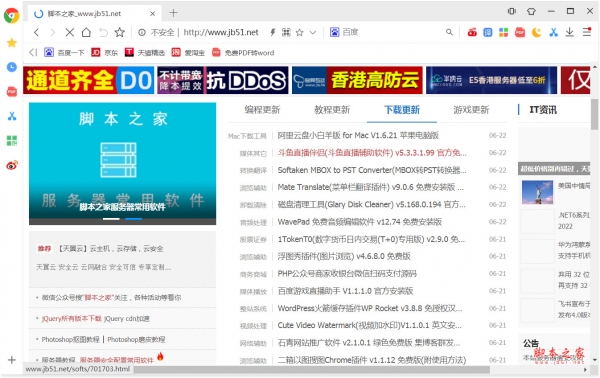Open Mate Translate plugin link
This screenshot has width=600, height=378.
[x=370, y=187]
